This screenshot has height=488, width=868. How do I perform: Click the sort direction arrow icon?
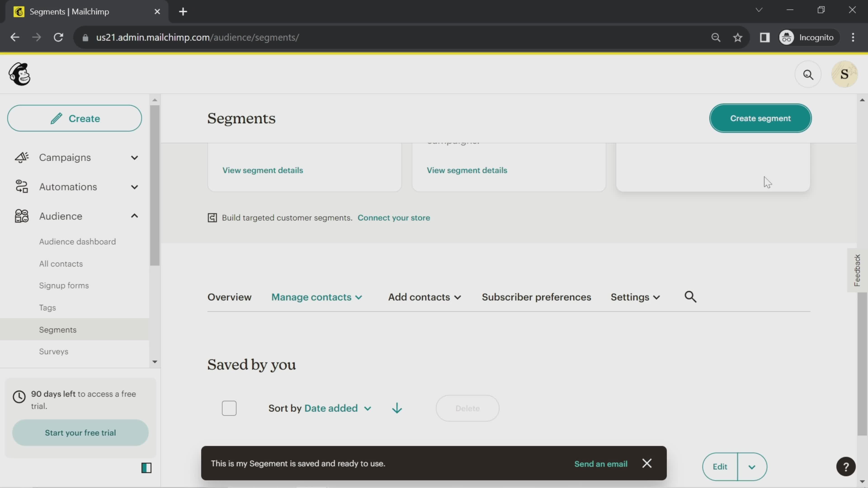(x=396, y=408)
